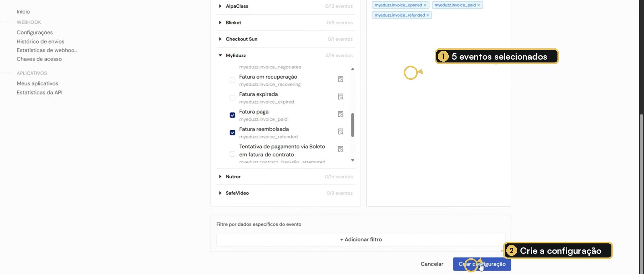
Task: Open details icon for Fatura paga
Action: (x=341, y=114)
